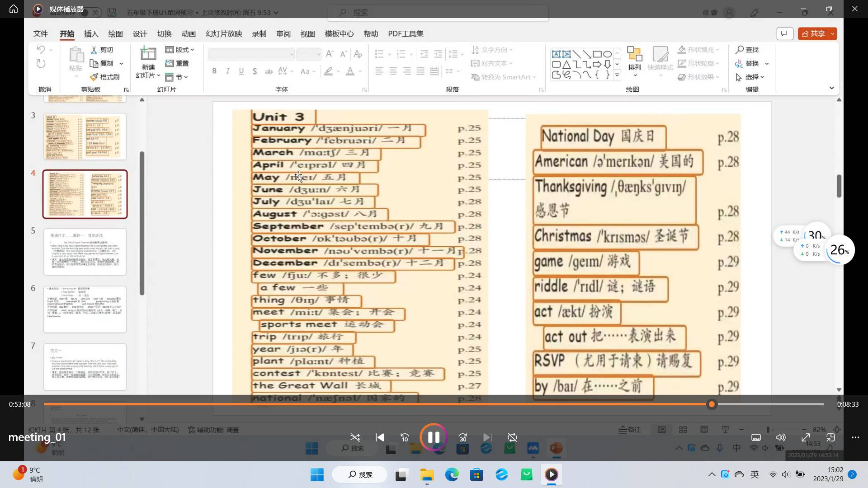
Task: Click 重置 (Reset) slide button
Action: 177,63
